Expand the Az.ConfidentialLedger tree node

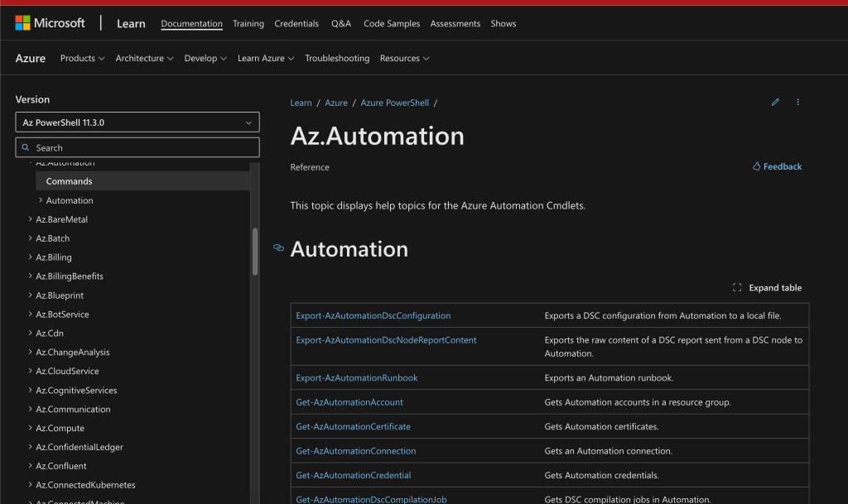(31, 446)
